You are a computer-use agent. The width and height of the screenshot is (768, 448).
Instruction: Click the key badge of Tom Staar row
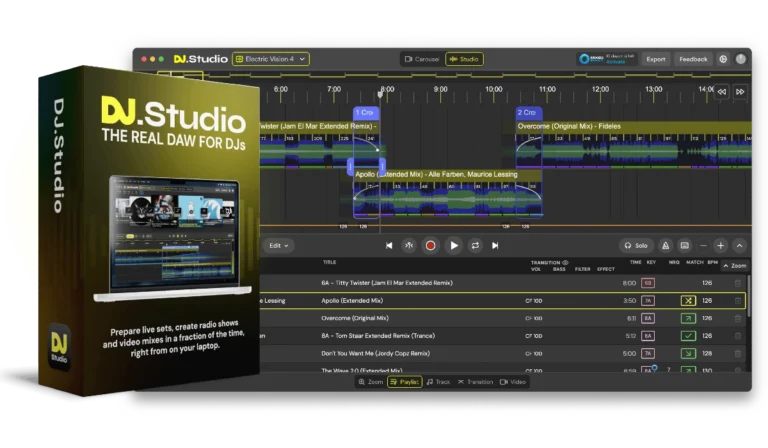(648, 336)
